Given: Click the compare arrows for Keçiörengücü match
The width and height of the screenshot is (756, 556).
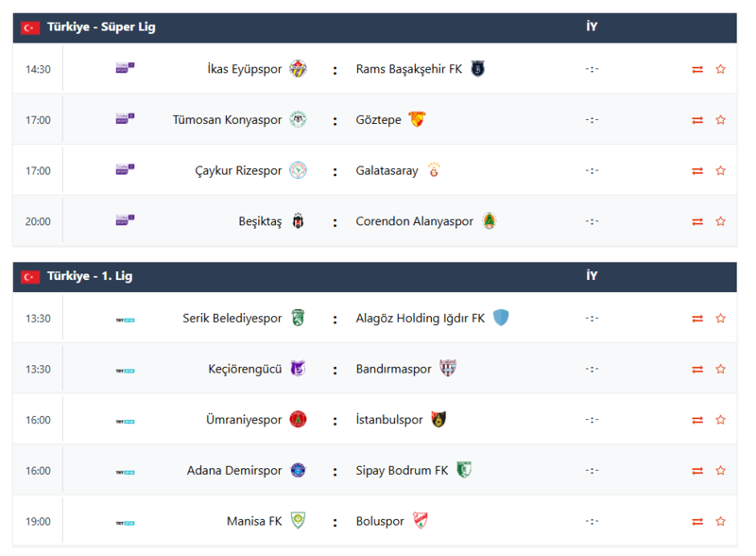Looking at the screenshot, I should click(x=697, y=370).
